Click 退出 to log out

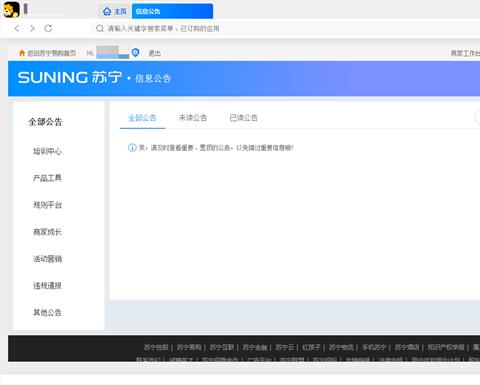coord(154,53)
